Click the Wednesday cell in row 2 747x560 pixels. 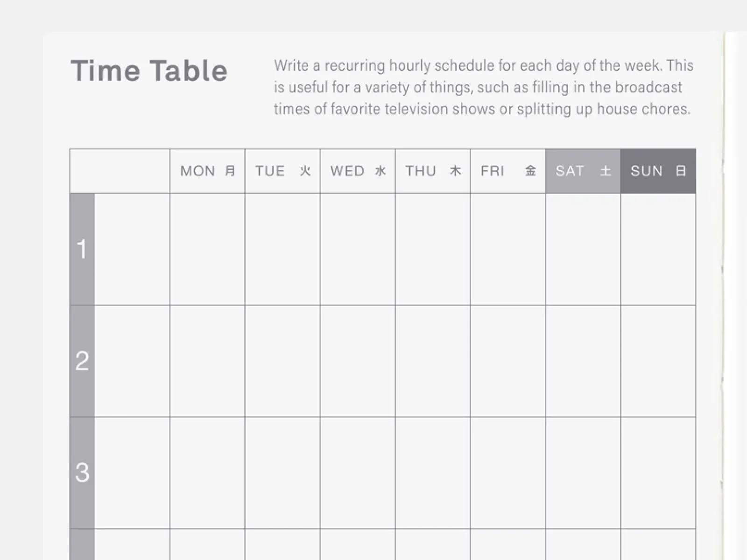[x=358, y=361]
